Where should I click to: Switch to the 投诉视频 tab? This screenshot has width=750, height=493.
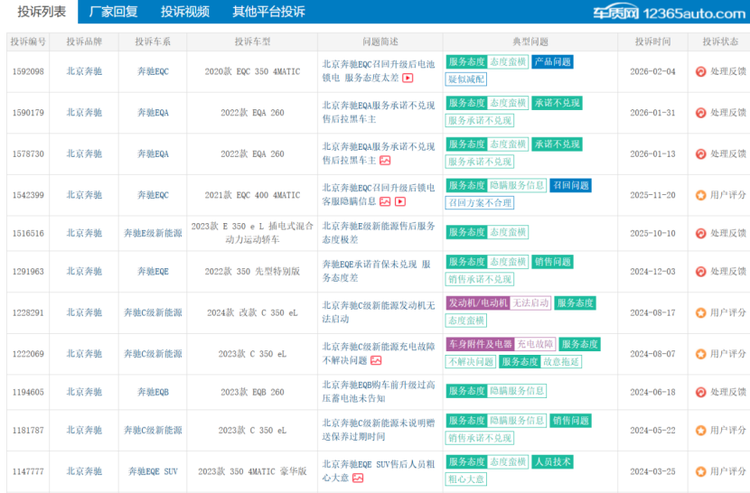tap(185, 11)
